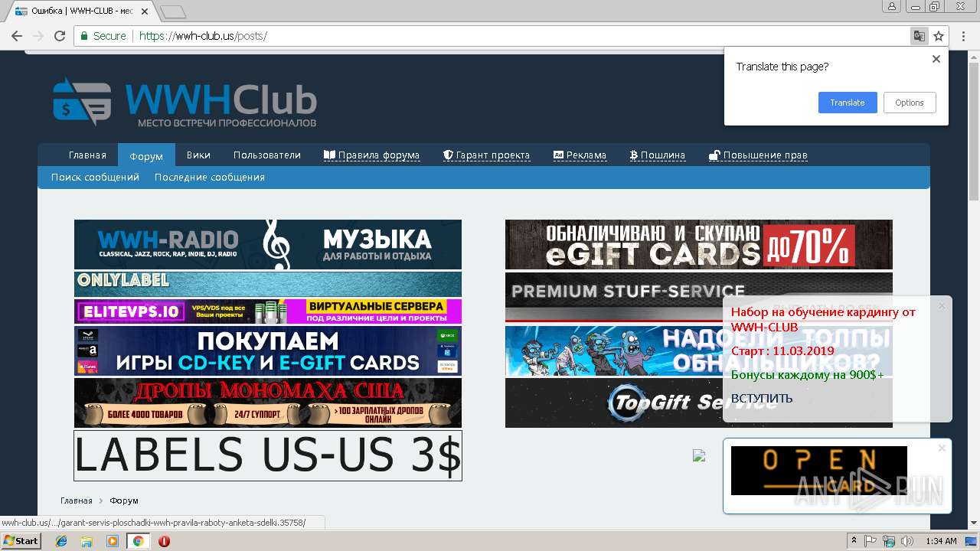Open the WWH-RADIO music banner
The width and height of the screenshot is (980, 551).
[268, 244]
